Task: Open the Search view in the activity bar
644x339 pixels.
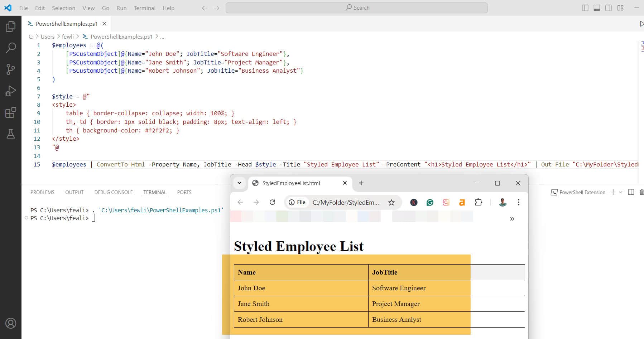Action: pos(11,48)
